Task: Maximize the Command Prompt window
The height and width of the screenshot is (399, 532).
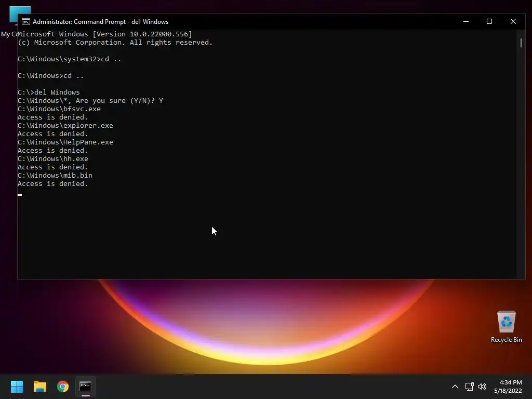Action: tap(489, 21)
